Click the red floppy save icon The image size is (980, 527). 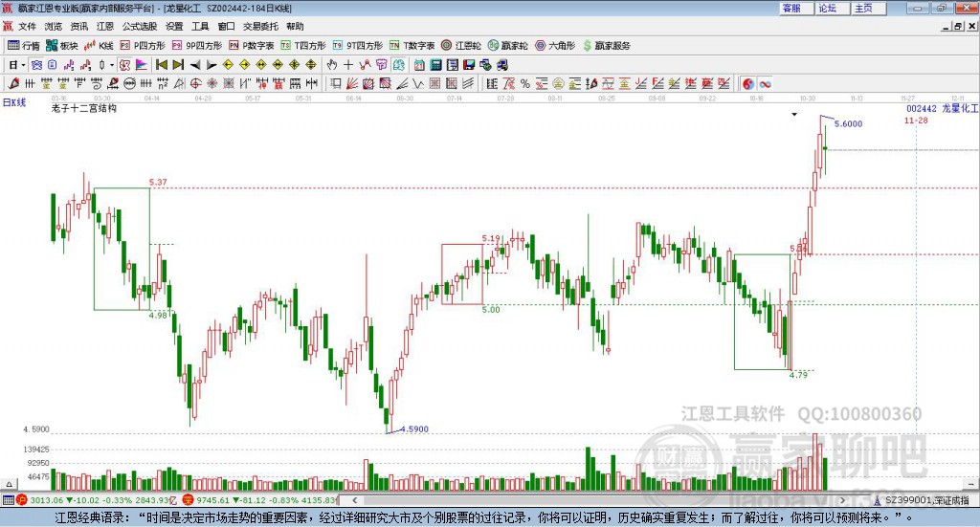coord(469,65)
